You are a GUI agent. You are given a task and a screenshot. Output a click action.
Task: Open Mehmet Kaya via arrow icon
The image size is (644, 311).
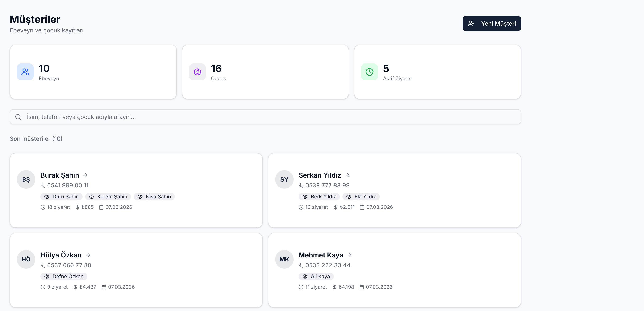click(x=350, y=255)
